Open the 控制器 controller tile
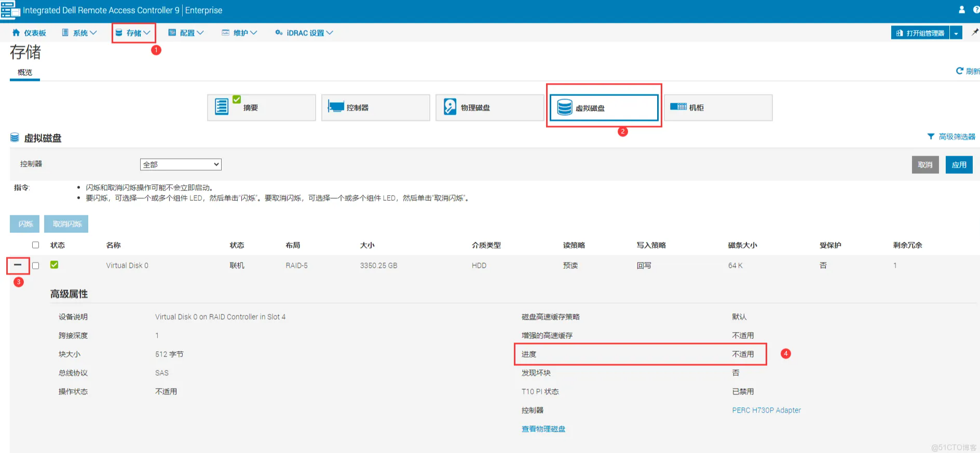The width and height of the screenshot is (980, 453). point(375,107)
